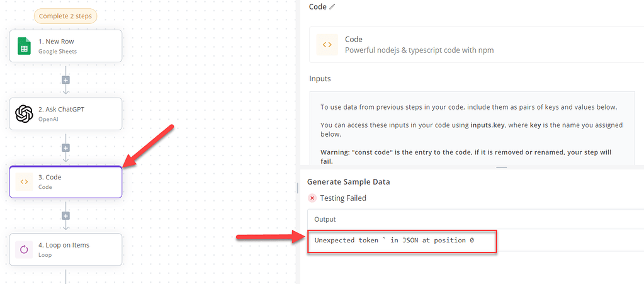Select the New Row trigger step
The image size is (644, 284).
76,46
